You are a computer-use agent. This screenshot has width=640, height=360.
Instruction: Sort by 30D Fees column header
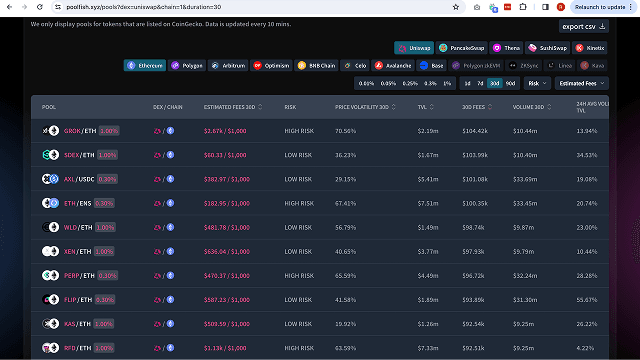coord(477,107)
